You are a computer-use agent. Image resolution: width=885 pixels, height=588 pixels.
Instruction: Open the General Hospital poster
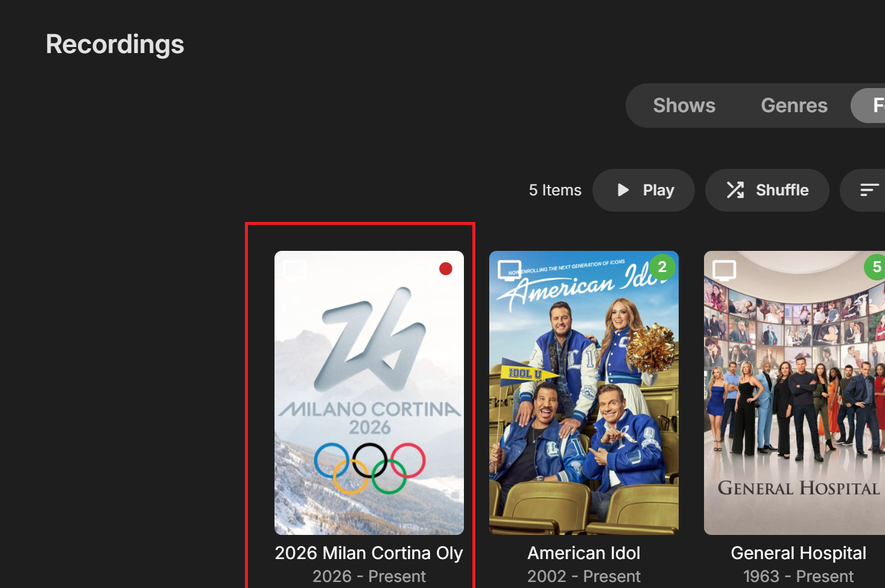click(794, 392)
